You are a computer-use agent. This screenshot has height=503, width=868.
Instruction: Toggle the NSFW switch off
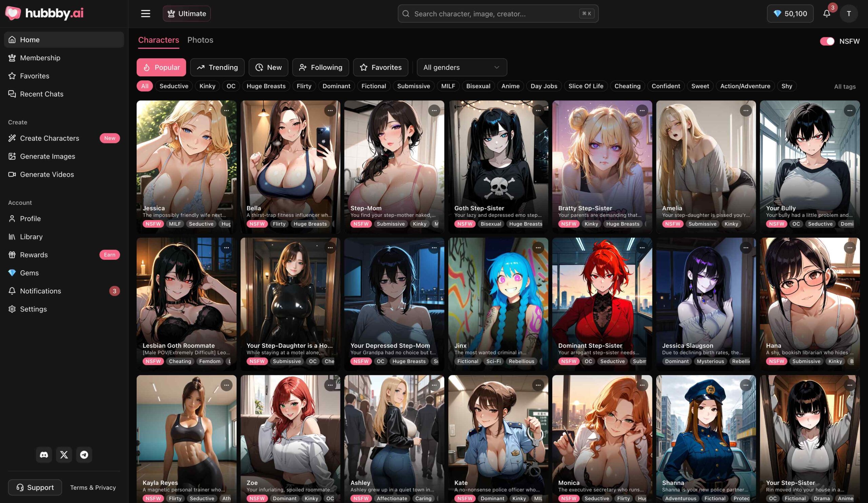click(827, 41)
